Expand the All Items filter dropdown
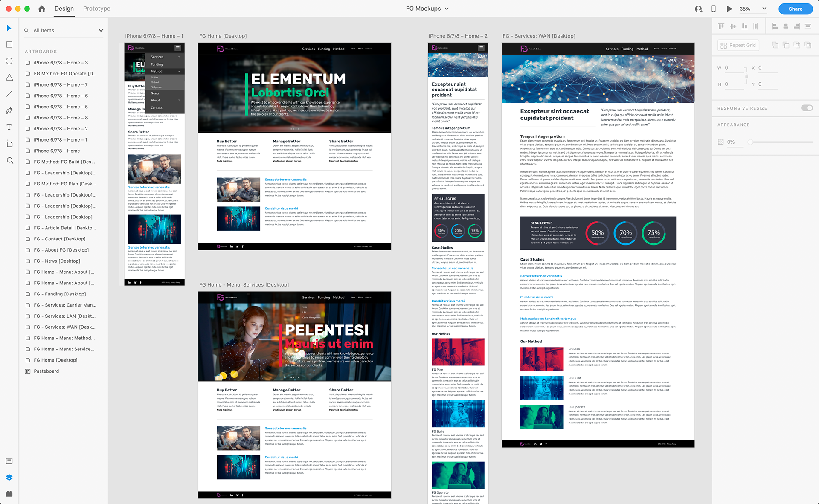This screenshot has width=819, height=504. click(x=101, y=30)
